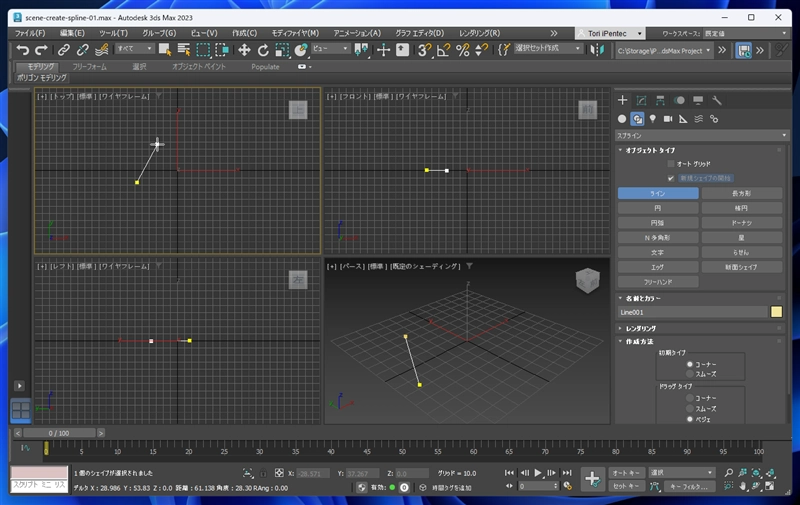Select ドラッグタイプ コーナー radio button
Viewport: 800px width, 505px height.
click(x=689, y=398)
